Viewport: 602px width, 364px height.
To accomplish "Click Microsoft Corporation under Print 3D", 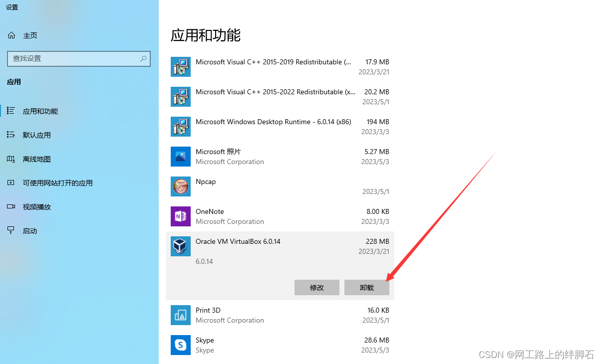I will [230, 320].
